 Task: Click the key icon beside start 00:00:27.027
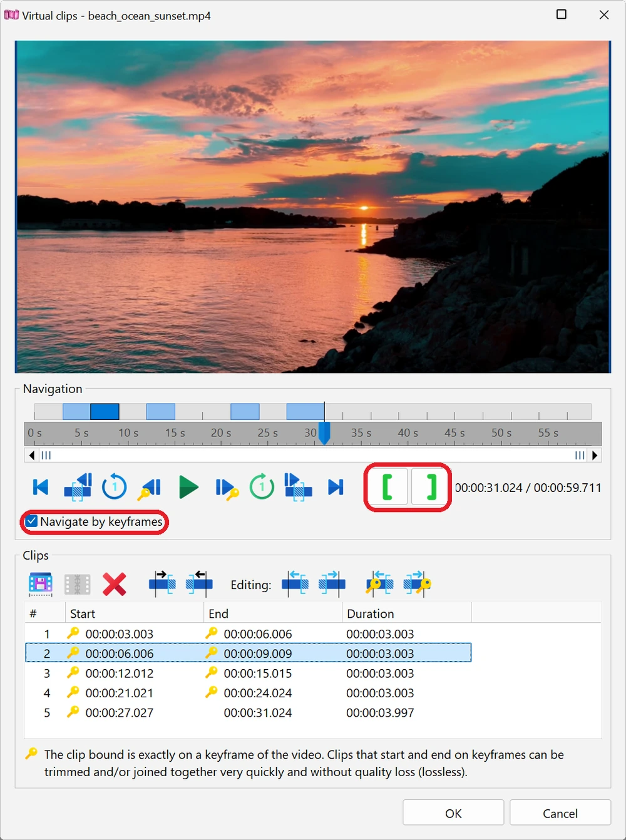(73, 712)
